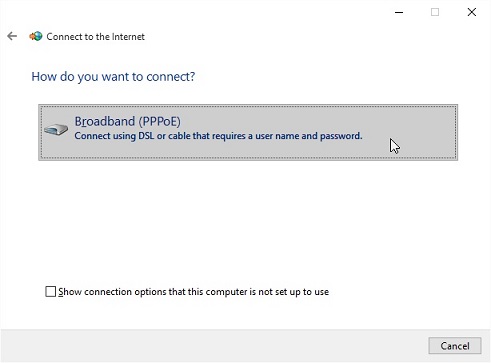Return to the previous wizard page
The height and width of the screenshot is (363, 491).
pos(12,36)
